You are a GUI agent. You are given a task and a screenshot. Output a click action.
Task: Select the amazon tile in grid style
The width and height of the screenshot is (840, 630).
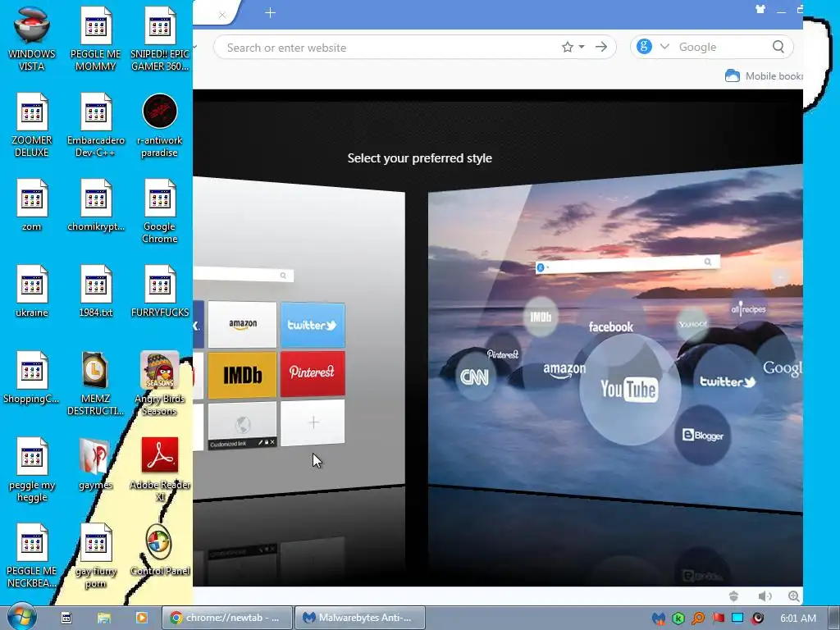[x=242, y=325]
